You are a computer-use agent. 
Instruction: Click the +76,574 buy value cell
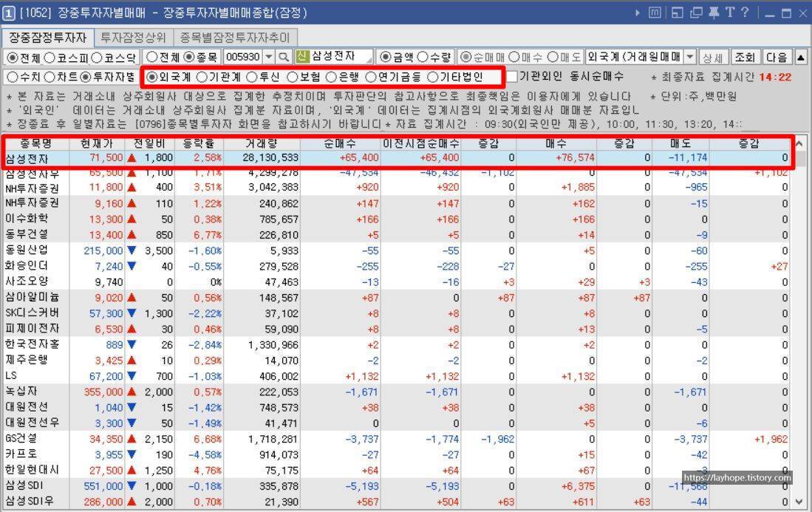[556, 158]
